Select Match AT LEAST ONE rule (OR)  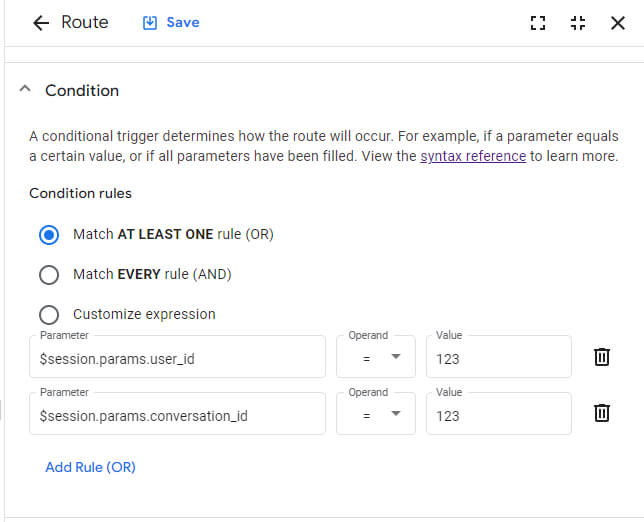point(48,235)
